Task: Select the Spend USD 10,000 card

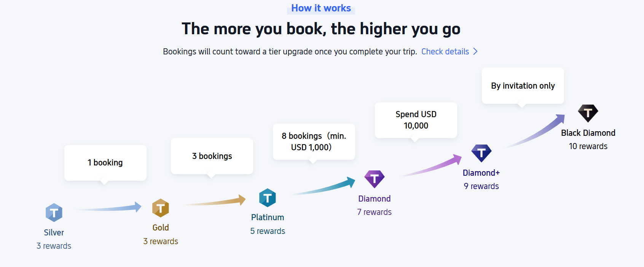Action: (x=416, y=120)
